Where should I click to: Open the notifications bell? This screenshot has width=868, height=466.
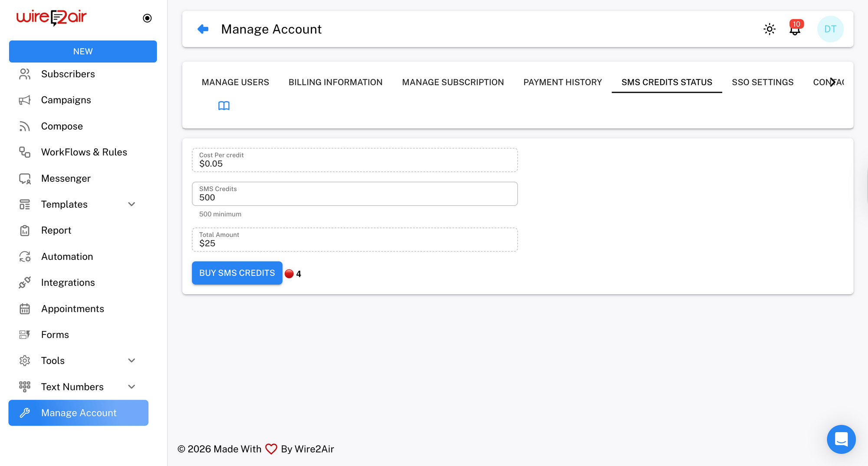795,30
